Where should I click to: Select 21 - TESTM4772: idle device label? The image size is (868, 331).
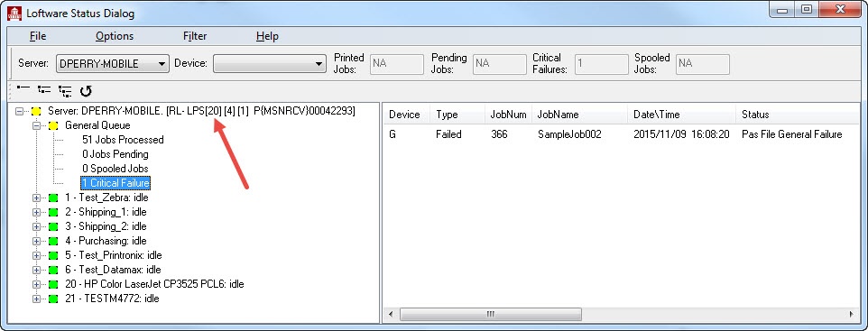112,299
